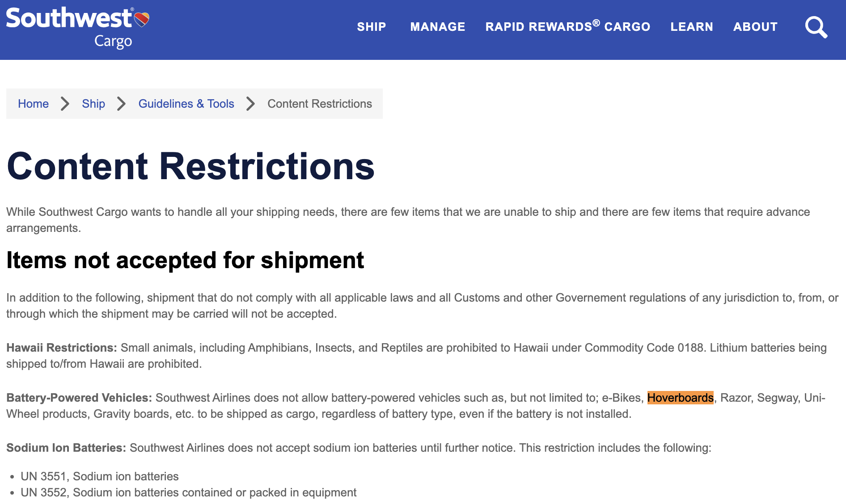The image size is (846, 504).
Task: Open the MANAGE navigation menu
Action: point(437,27)
